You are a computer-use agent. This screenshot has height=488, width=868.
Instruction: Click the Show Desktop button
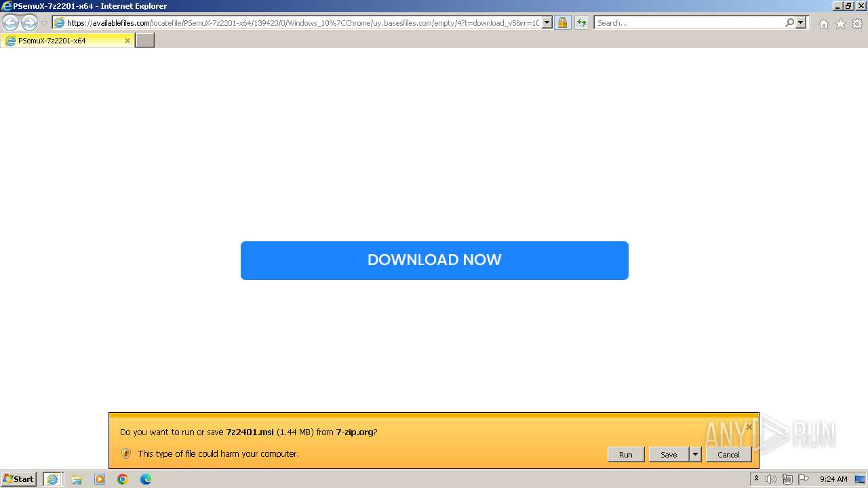[x=860, y=479]
